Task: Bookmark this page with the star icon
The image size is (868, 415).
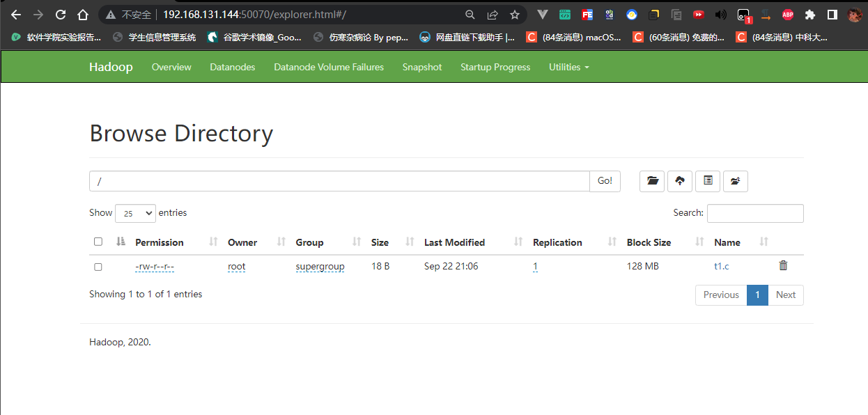Action: coord(515,15)
